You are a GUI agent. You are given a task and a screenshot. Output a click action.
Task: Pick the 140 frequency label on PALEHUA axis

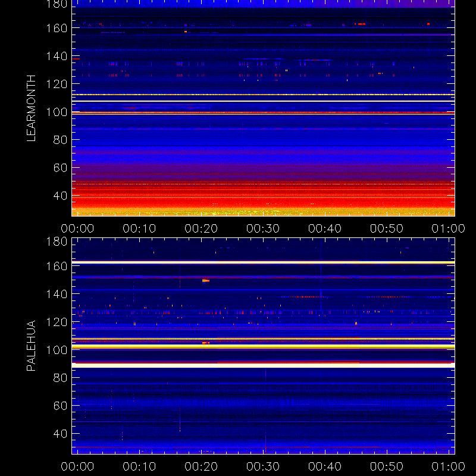57,294
